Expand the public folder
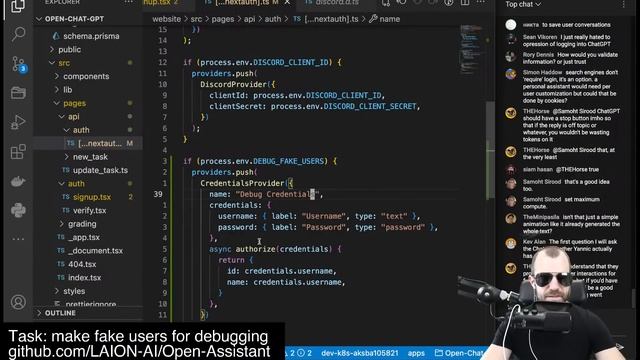The width and height of the screenshot is (640, 360). [x=52, y=49]
